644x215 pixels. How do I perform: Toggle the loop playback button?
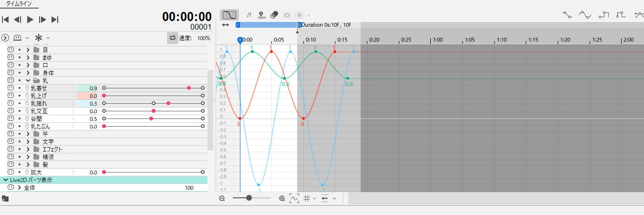(172, 38)
